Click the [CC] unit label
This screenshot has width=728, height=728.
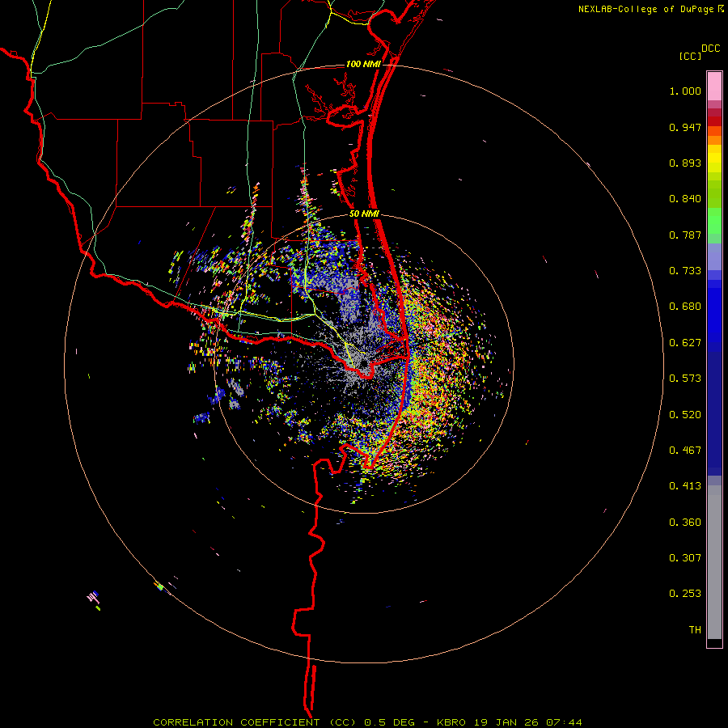point(691,56)
